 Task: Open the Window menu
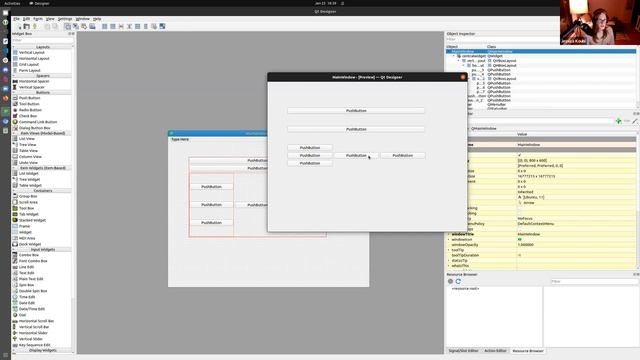coord(82,19)
